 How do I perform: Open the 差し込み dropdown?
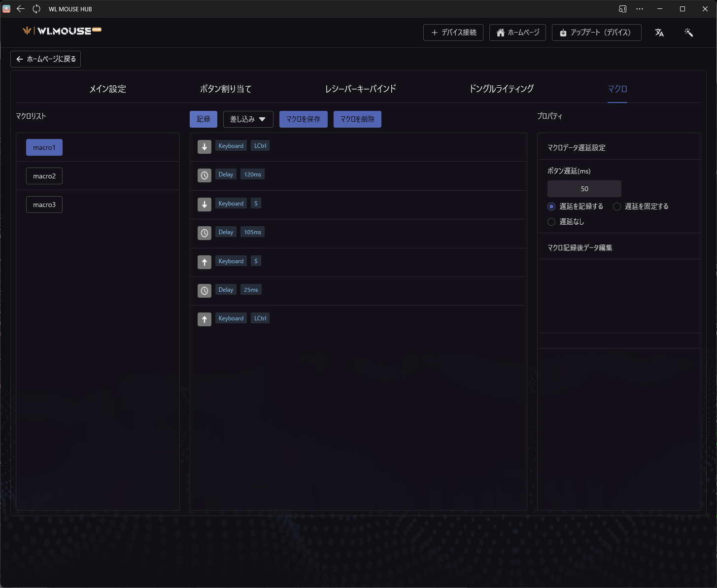(x=248, y=119)
